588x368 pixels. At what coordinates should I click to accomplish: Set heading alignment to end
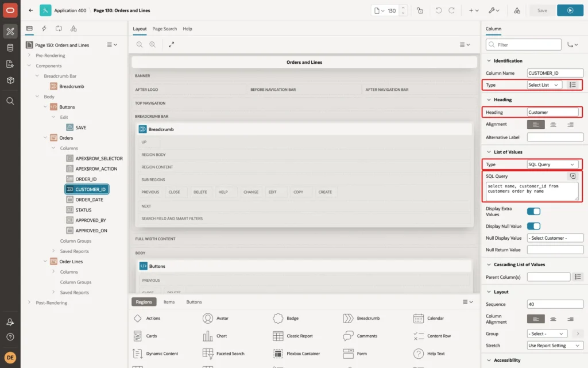[x=570, y=124]
